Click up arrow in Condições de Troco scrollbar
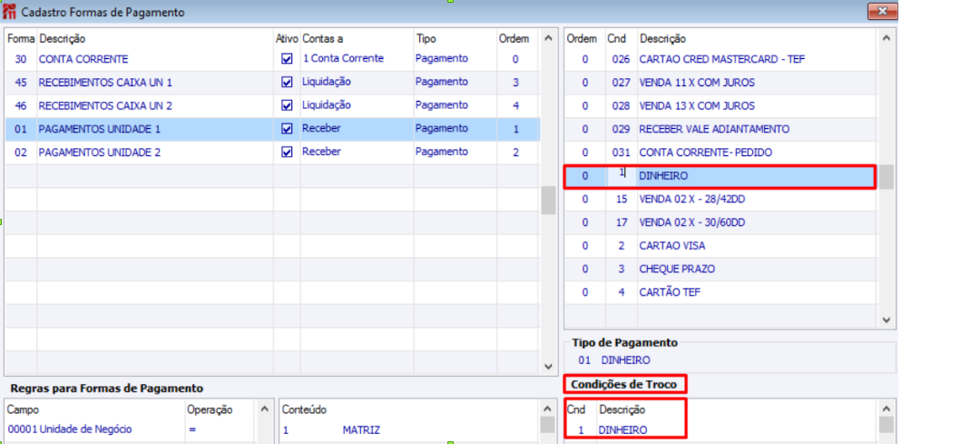The height and width of the screenshot is (444, 980). [x=887, y=409]
